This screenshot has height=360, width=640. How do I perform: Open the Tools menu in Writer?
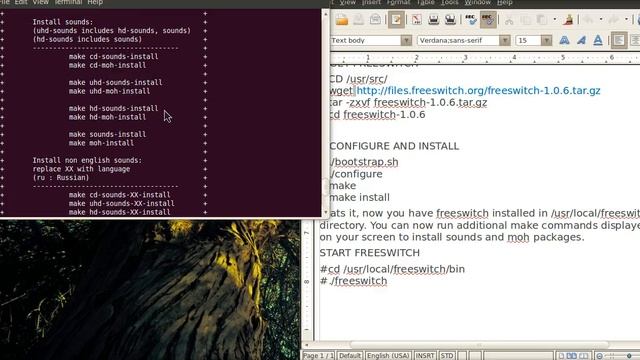point(449,2)
